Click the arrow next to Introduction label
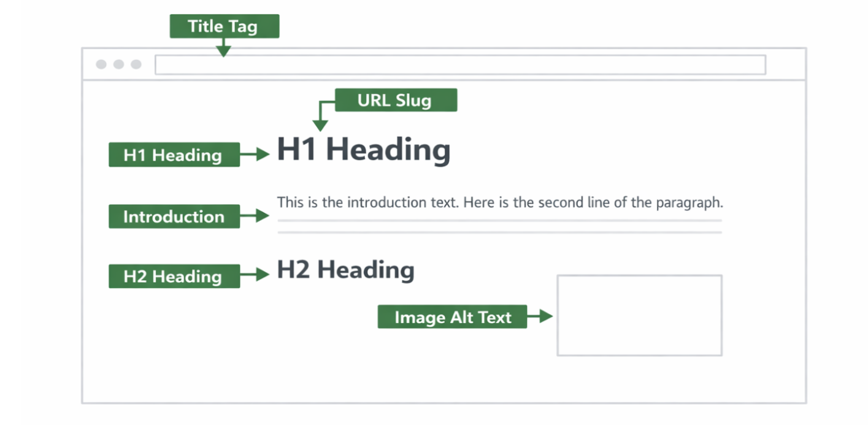Viewport: 868px width, 425px height. coord(255,216)
